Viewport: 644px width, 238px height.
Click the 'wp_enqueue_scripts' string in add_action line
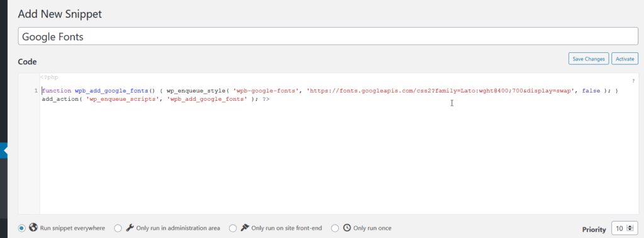coord(122,99)
